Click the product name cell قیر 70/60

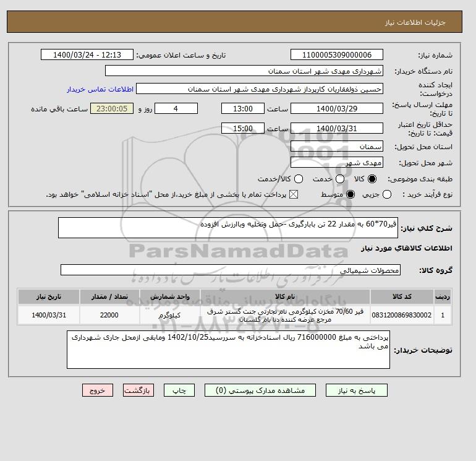(285, 315)
